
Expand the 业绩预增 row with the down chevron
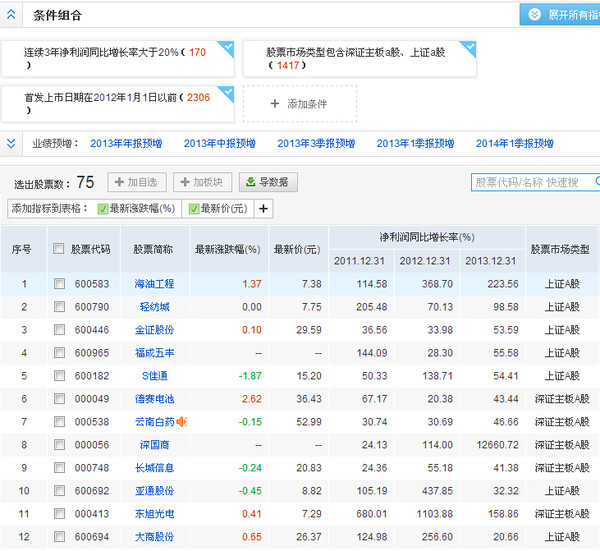coord(11,143)
